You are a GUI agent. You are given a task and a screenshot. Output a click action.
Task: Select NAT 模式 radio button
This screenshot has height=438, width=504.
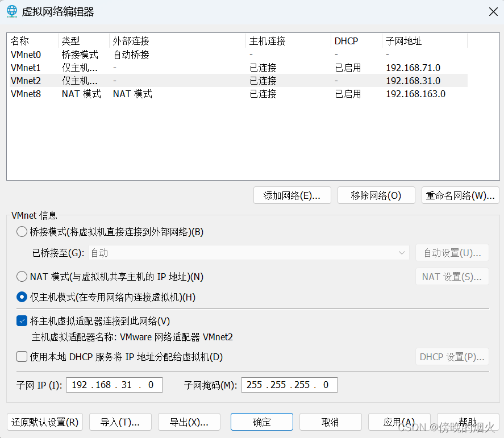coord(22,276)
